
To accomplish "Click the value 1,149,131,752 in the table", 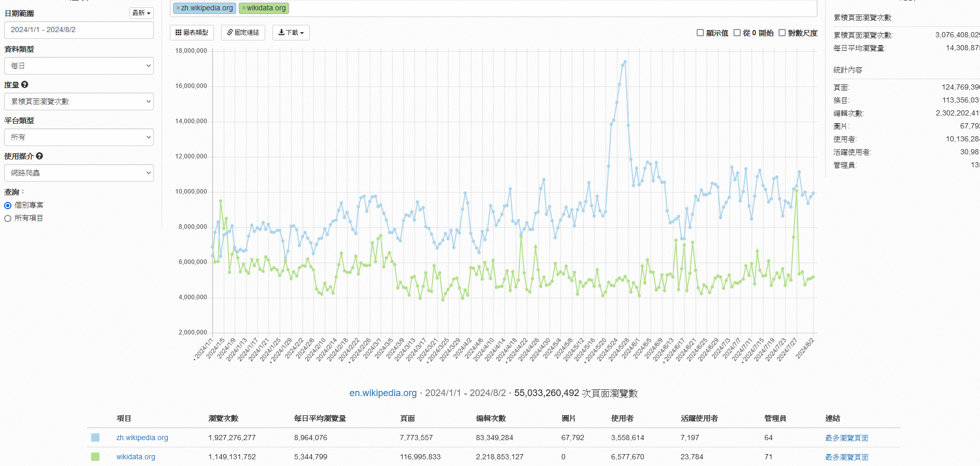I will 232,457.
